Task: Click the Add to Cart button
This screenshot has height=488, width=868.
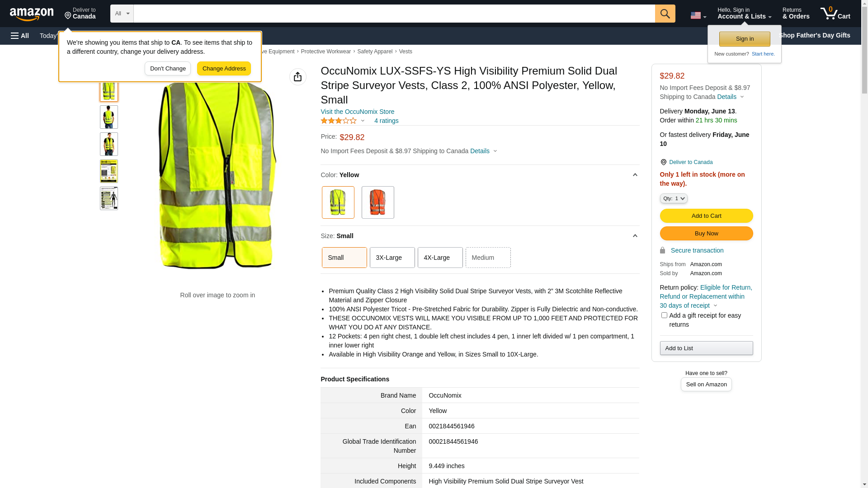Action: (706, 216)
